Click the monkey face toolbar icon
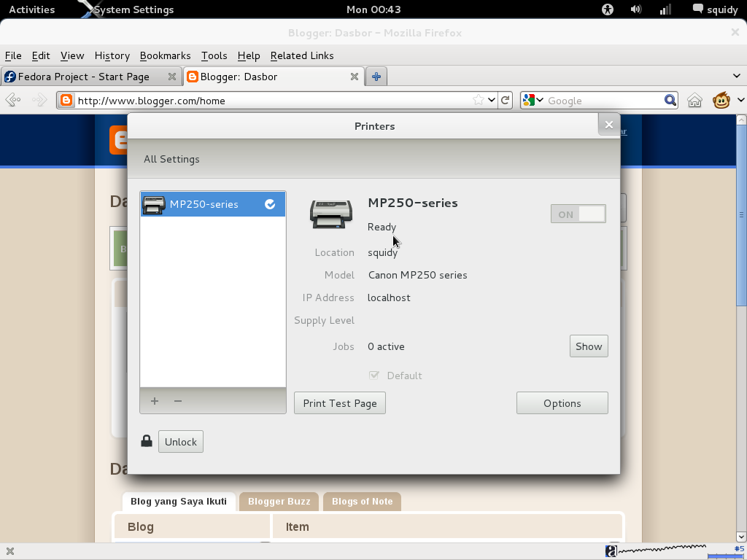This screenshot has height=560, width=747. [x=721, y=100]
